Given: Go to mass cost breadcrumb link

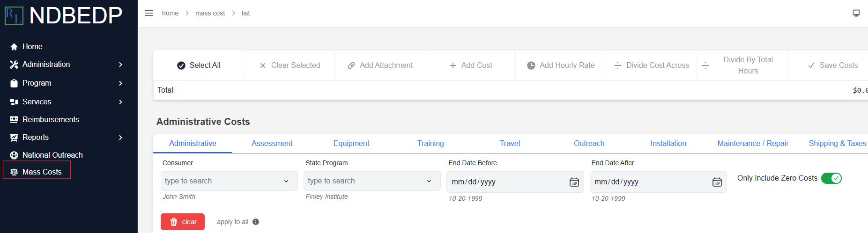Looking at the screenshot, I should coord(210,13).
